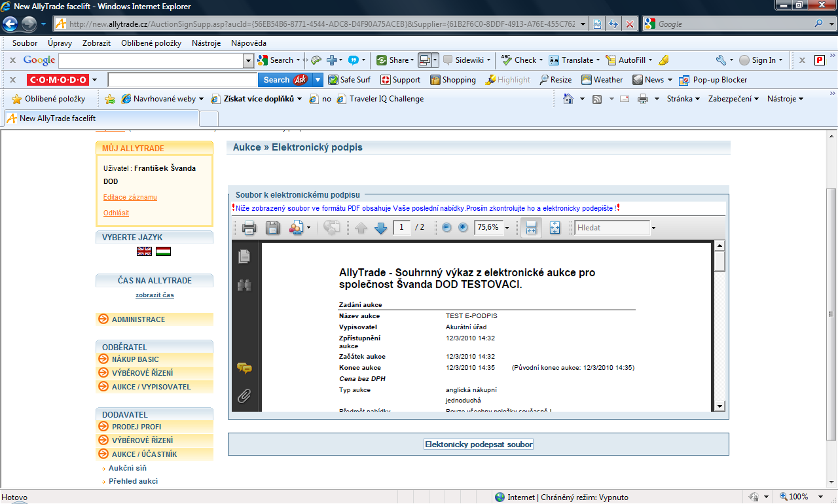Click the zobrazit čas link
Image resolution: width=838 pixels, height=504 pixels.
[x=155, y=295]
